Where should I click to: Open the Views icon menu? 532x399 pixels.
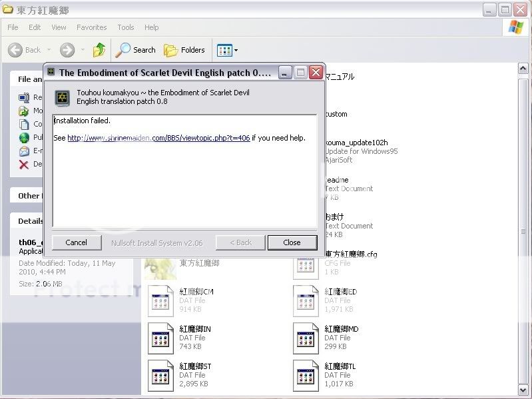pyautogui.click(x=224, y=50)
